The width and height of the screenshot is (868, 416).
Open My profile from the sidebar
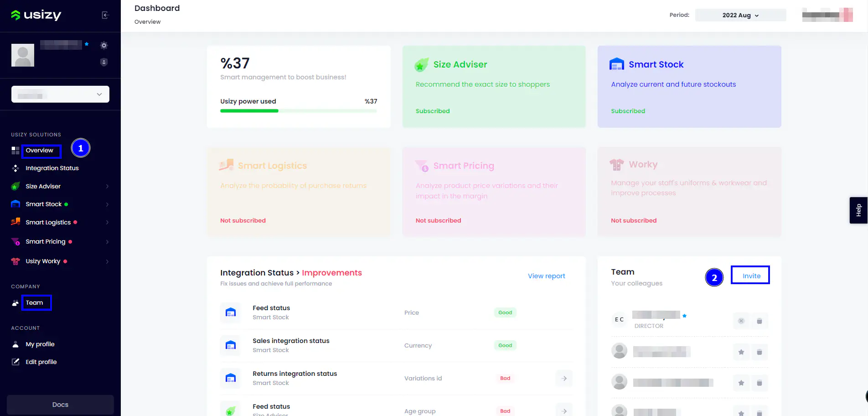[x=40, y=344]
